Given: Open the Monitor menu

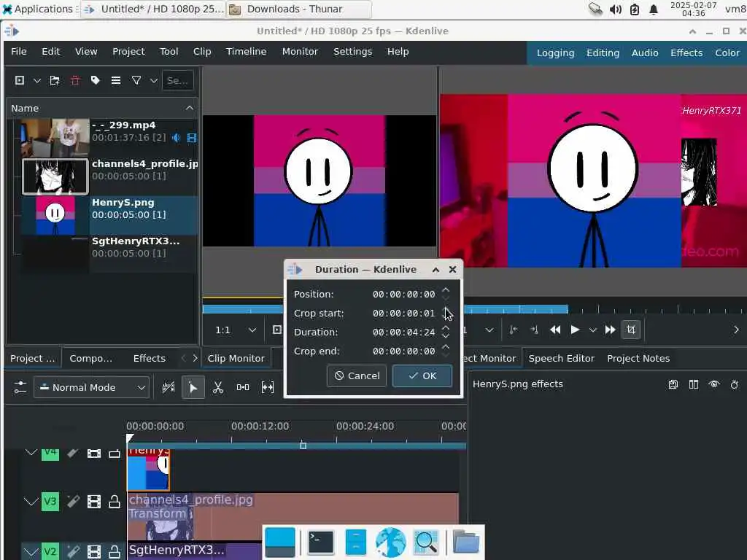Looking at the screenshot, I should coord(300,52).
